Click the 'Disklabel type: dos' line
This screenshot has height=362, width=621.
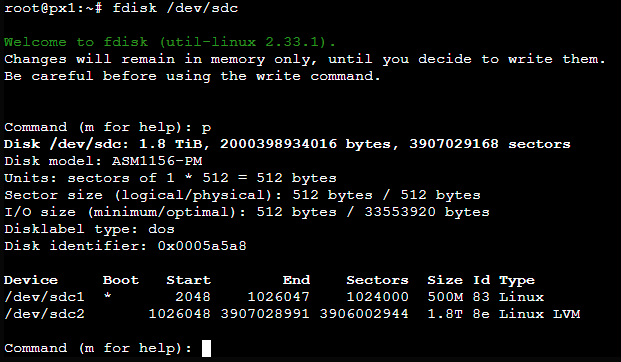(x=89, y=229)
